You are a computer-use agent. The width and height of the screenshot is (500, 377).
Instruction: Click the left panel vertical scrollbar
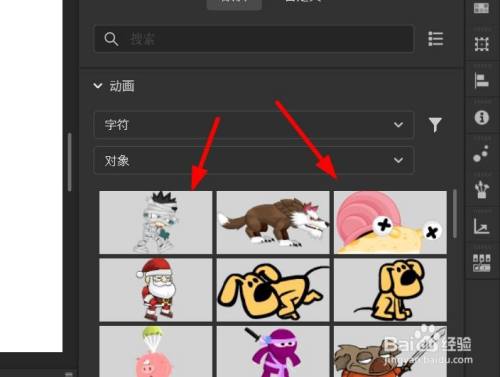(69, 162)
